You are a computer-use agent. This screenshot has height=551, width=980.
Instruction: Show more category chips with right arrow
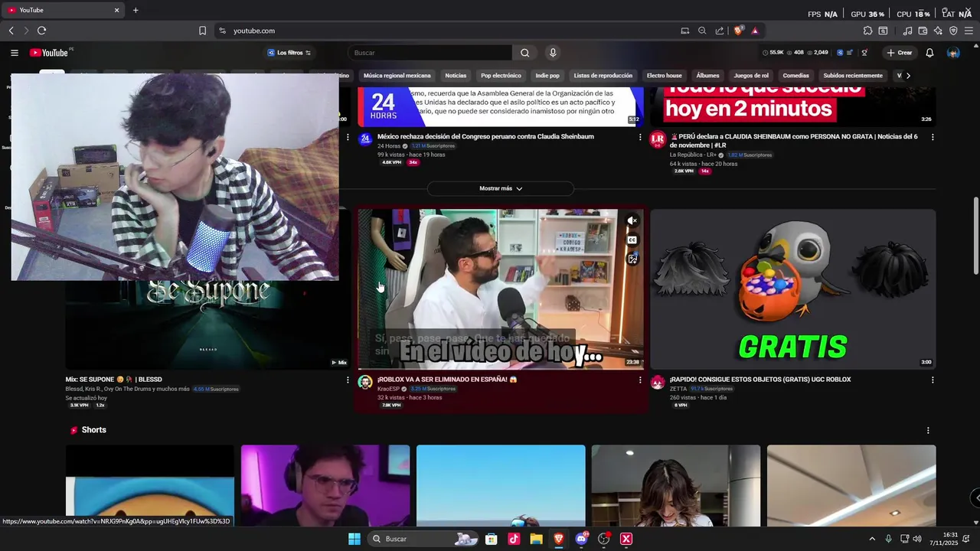pyautogui.click(x=908, y=76)
